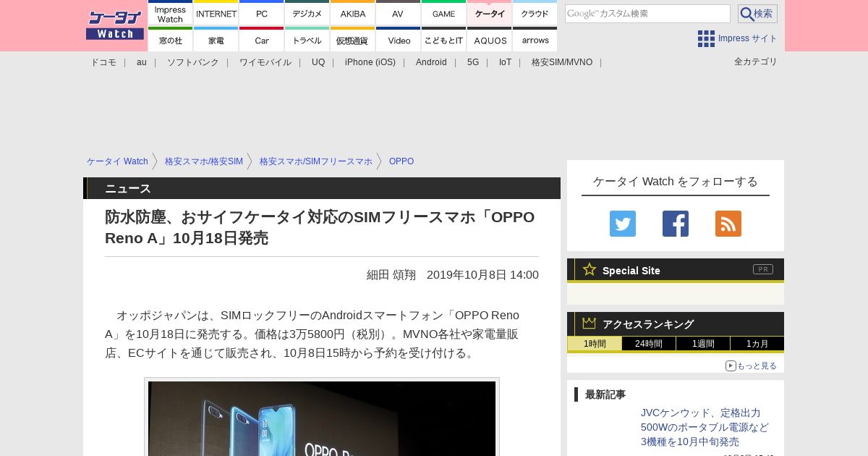Image resolution: width=868 pixels, height=456 pixels.
Task: Go to the 5G category
Action: coord(473,62)
